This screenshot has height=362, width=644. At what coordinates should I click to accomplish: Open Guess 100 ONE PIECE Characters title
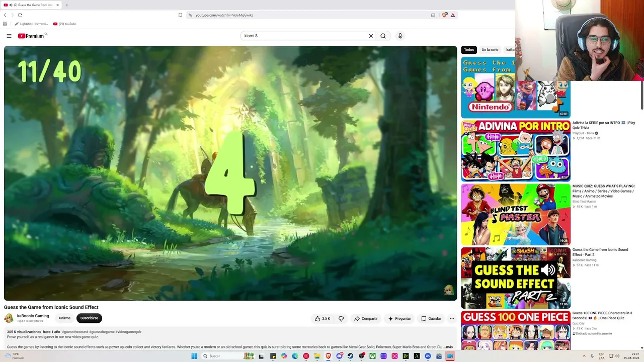coord(602,315)
